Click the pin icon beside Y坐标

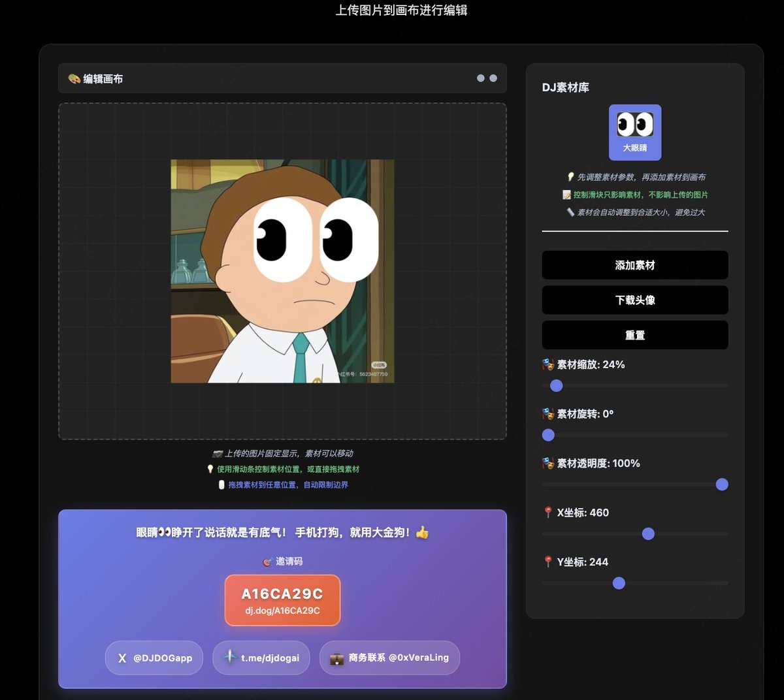point(548,562)
